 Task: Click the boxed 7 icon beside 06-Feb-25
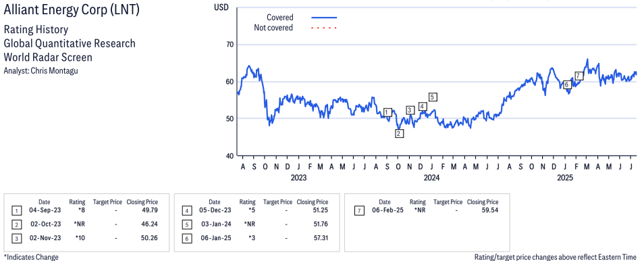pyautogui.click(x=359, y=211)
